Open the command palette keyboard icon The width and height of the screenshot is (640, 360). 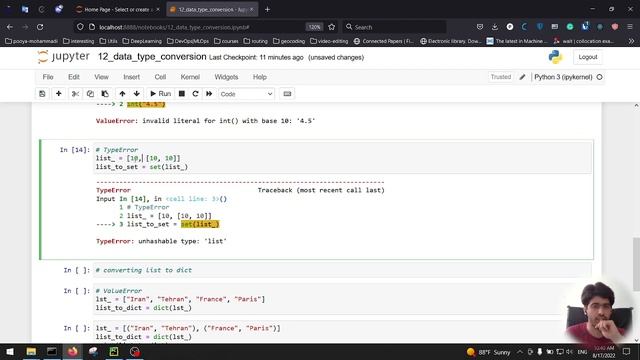(x=287, y=94)
